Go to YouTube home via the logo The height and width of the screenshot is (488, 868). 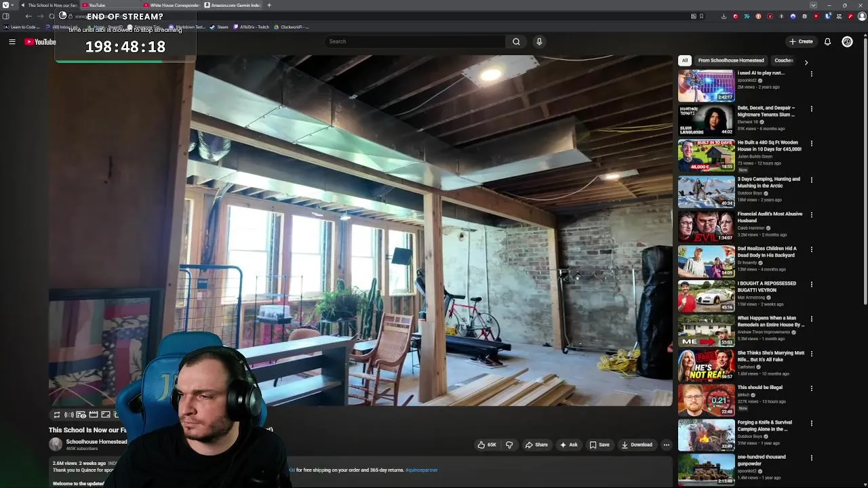[40, 42]
